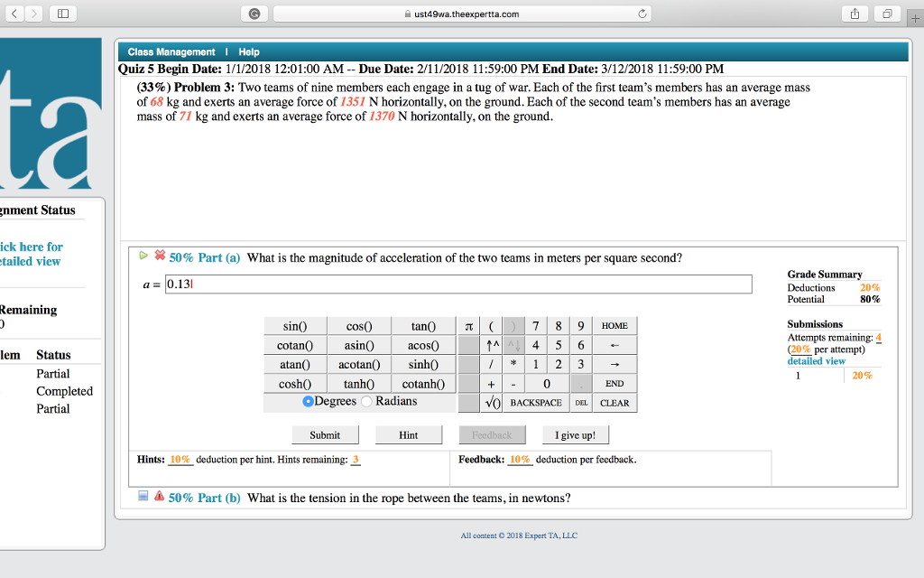Click the Safari share icon
The height and width of the screenshot is (578, 924).
855,14
